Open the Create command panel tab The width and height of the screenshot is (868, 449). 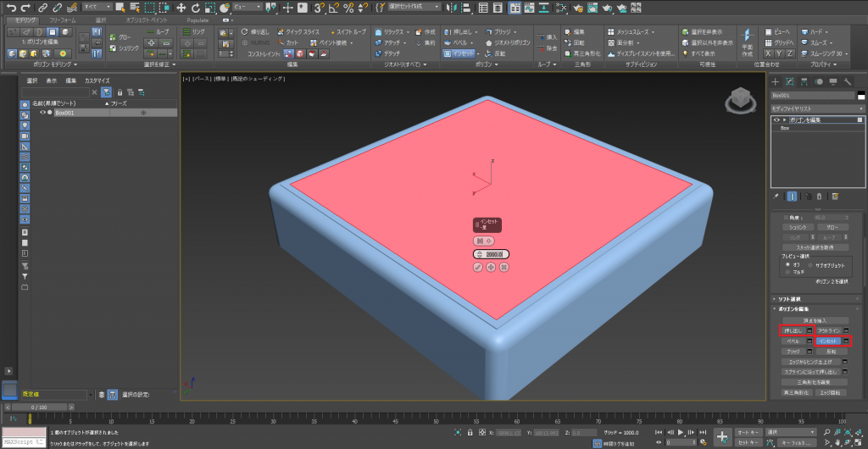775,81
